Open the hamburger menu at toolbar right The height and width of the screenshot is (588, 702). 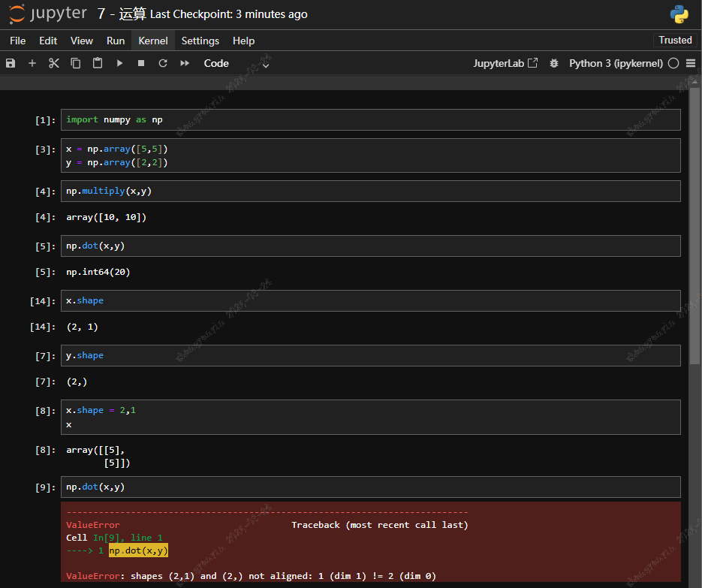tap(691, 63)
